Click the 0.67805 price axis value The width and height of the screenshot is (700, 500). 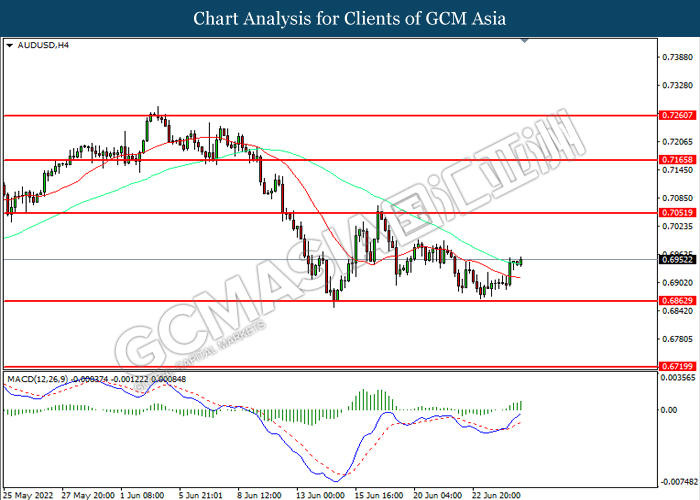[678, 339]
